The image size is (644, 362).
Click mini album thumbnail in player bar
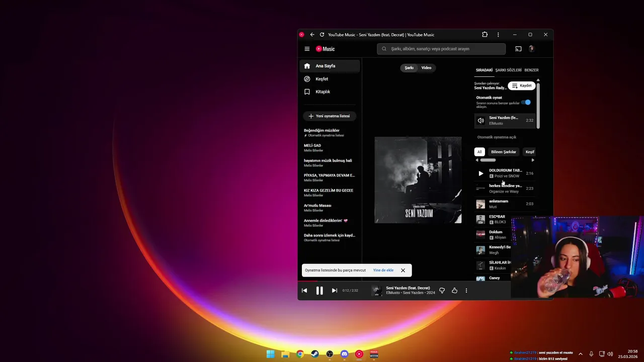pos(376,291)
